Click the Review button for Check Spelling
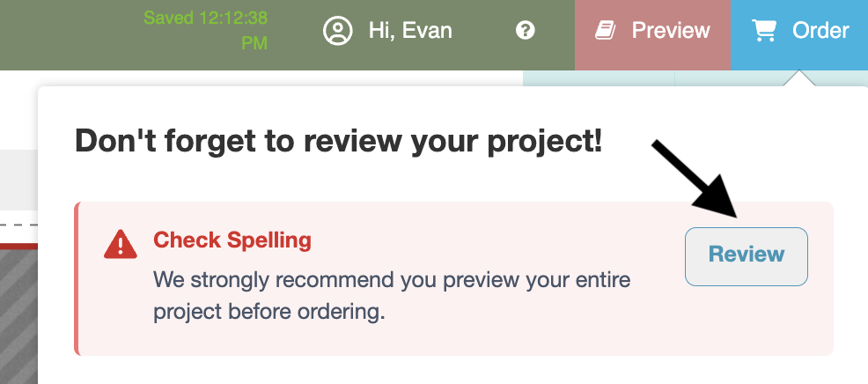 click(x=747, y=256)
